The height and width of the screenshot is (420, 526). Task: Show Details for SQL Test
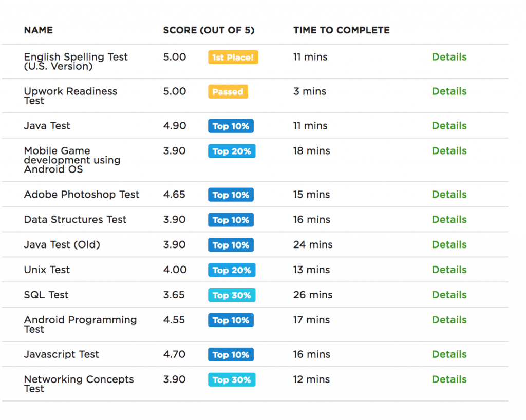(x=449, y=295)
